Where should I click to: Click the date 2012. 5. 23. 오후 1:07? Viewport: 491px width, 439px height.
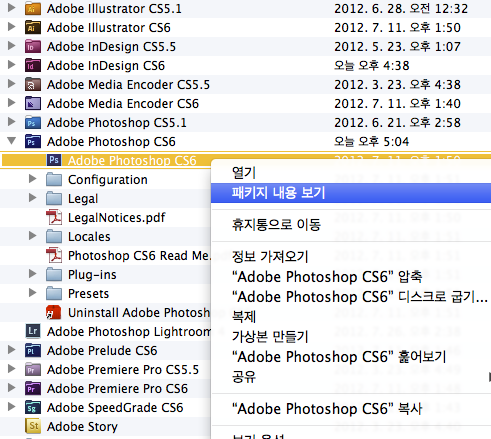pos(397,46)
